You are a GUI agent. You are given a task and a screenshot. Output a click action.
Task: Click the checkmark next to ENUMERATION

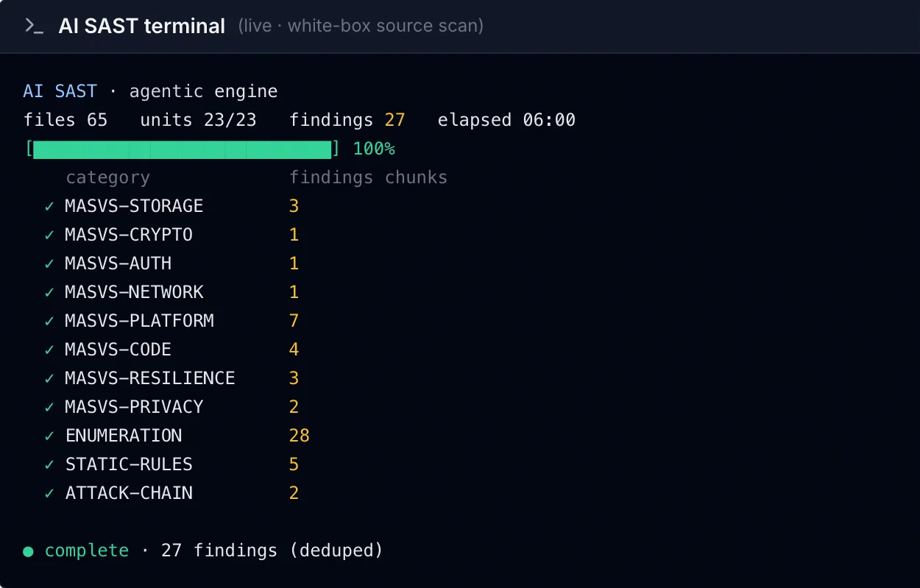tap(49, 436)
